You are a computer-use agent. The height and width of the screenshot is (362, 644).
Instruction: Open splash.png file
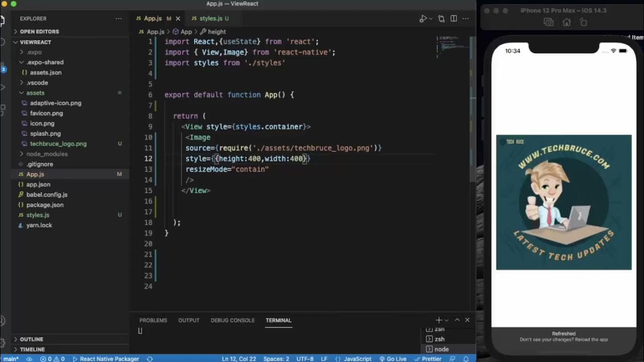69,134
